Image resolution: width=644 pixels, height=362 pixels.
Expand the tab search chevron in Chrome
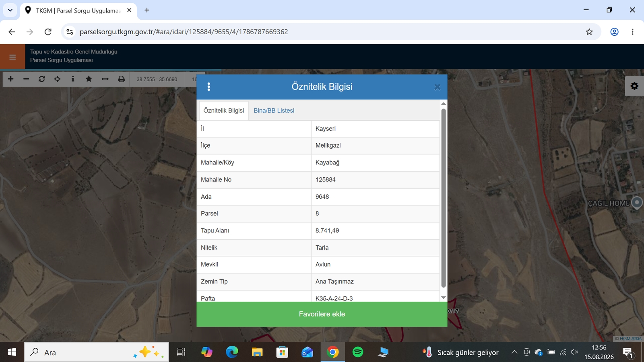coord(10,10)
